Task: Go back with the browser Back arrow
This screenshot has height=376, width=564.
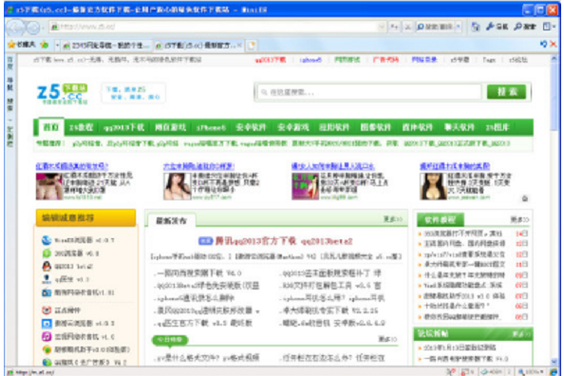Action: pos(15,27)
